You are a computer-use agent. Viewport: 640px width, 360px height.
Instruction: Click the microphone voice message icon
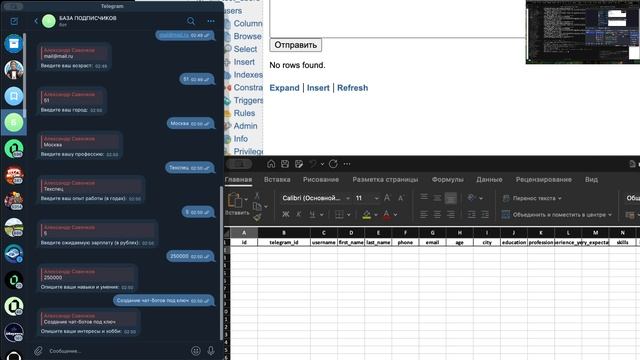[x=211, y=351]
